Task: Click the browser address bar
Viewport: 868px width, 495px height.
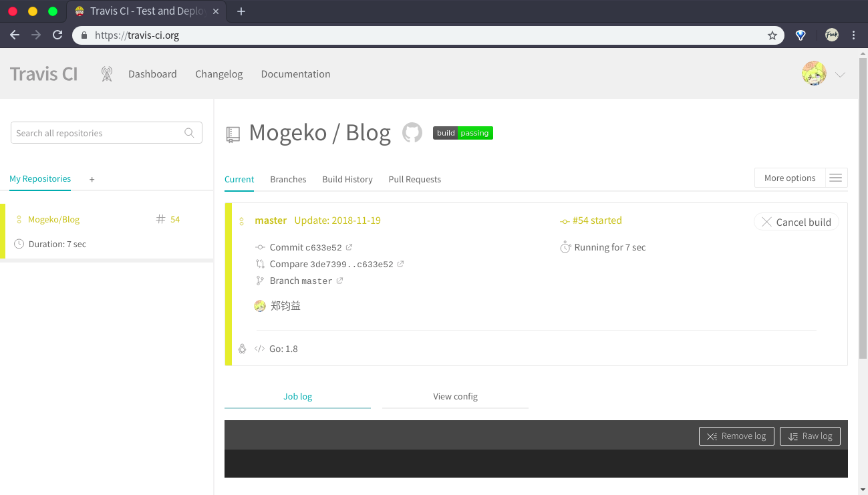Action: 428,35
